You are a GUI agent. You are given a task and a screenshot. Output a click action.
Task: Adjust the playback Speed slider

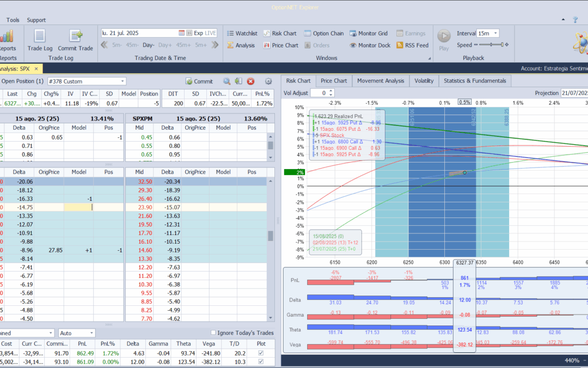tap(491, 45)
